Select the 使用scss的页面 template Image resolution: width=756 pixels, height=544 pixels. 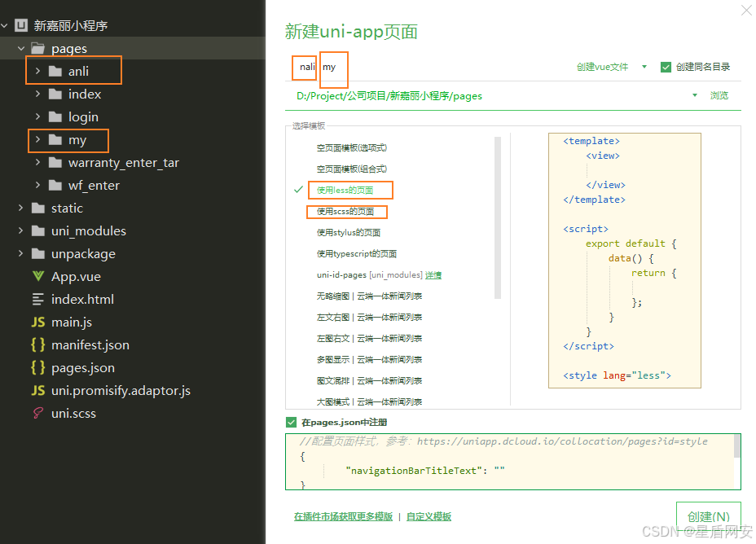pos(345,212)
